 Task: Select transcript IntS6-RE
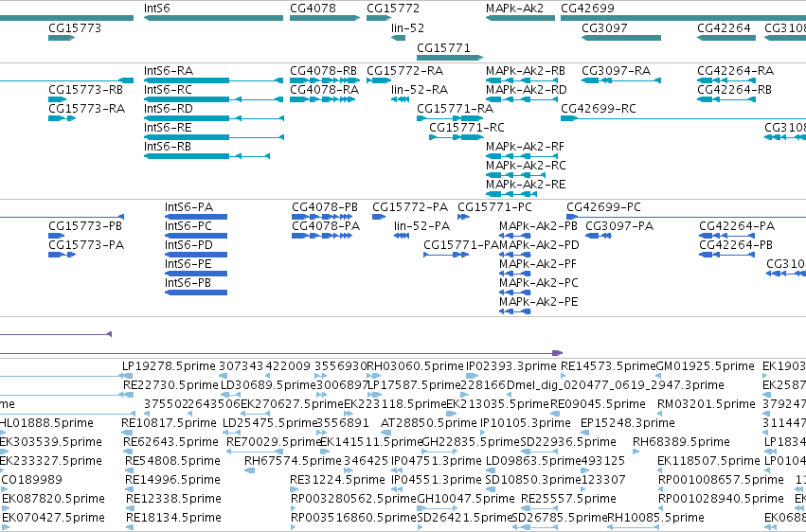(214, 137)
